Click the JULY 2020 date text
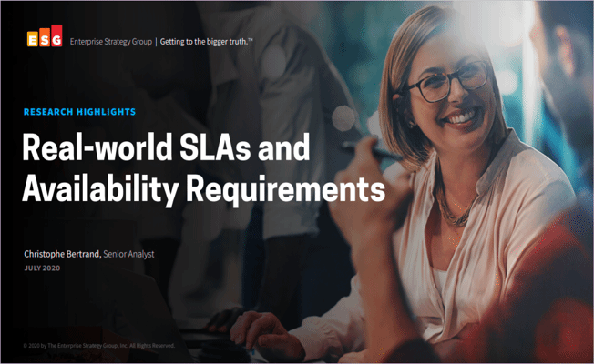594x364 pixels. 42,268
